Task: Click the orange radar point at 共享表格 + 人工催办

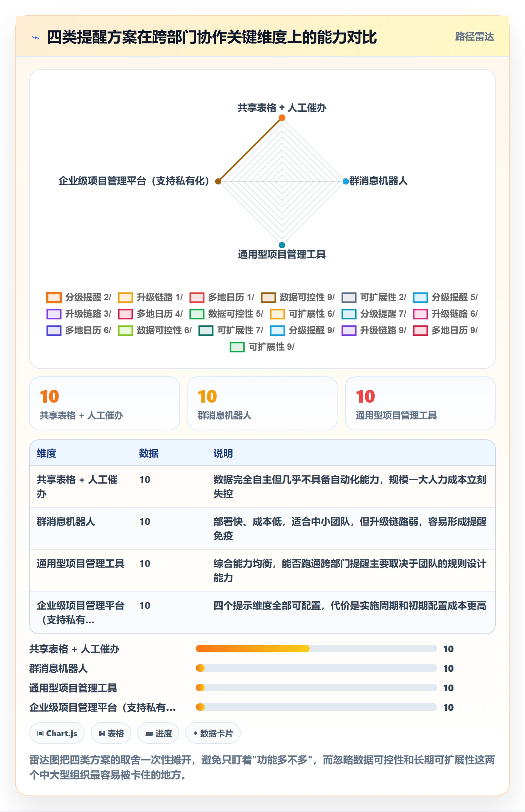Action: click(x=282, y=118)
